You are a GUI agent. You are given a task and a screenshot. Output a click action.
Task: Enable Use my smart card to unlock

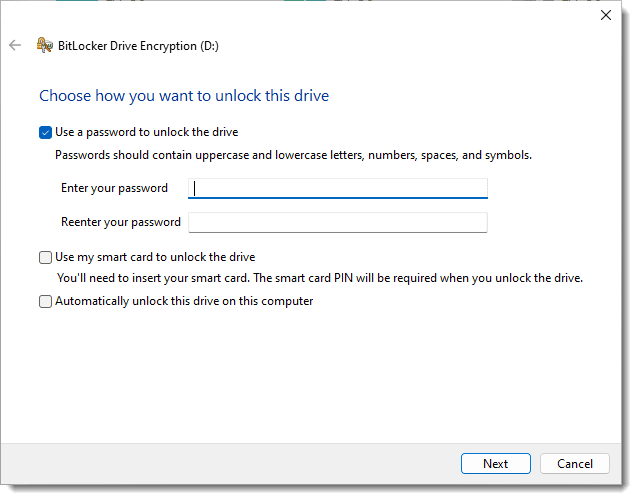[45, 257]
